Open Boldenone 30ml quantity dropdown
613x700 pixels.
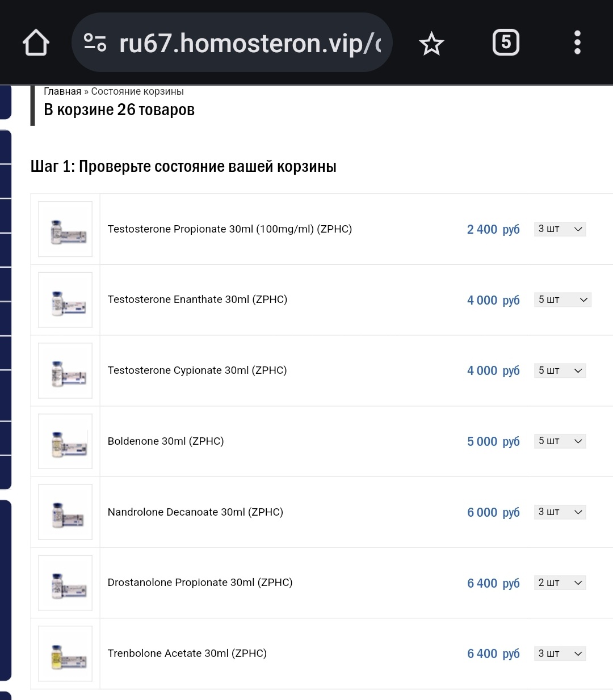560,441
